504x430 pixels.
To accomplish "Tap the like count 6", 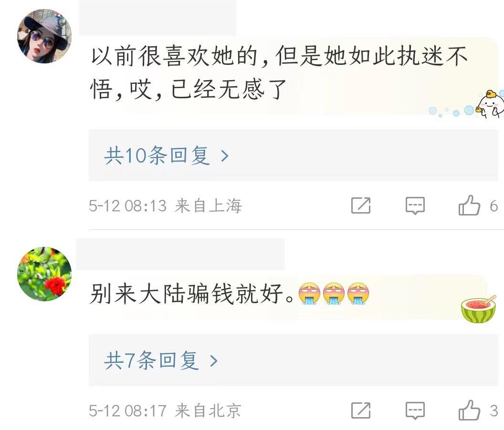I will (x=493, y=206).
